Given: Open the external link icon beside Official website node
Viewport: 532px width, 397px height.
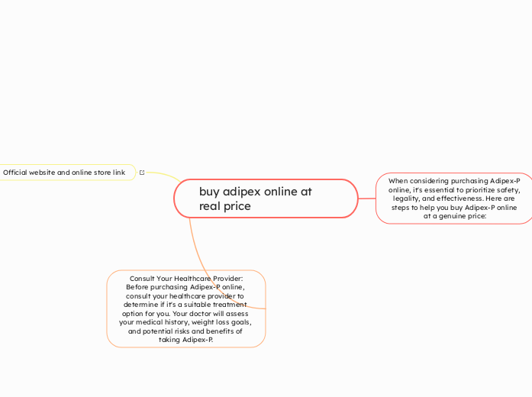Looking at the screenshot, I should 142,173.
